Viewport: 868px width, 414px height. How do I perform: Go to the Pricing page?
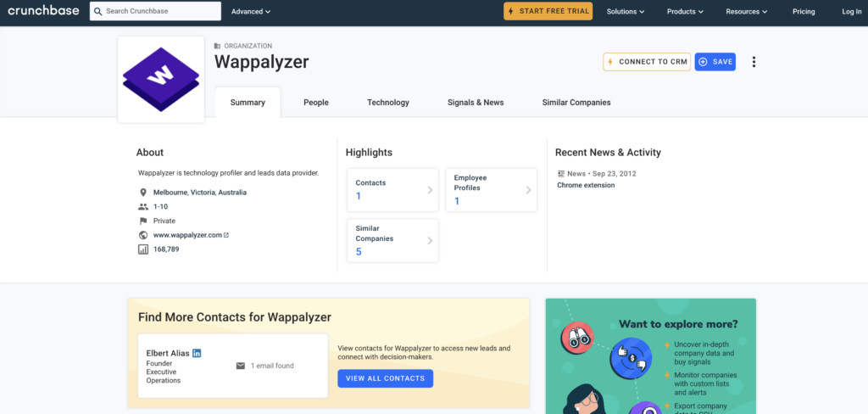(804, 12)
